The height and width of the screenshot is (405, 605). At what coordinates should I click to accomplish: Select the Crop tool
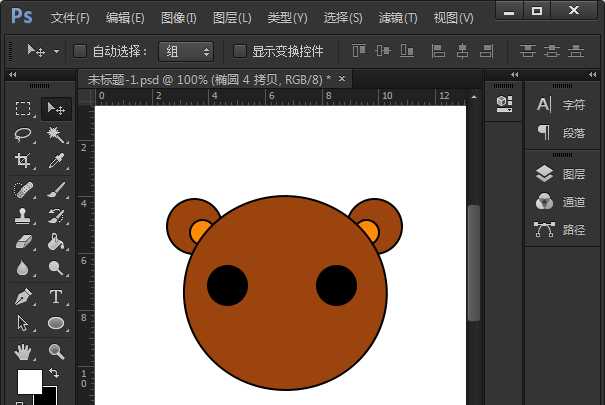click(23, 162)
